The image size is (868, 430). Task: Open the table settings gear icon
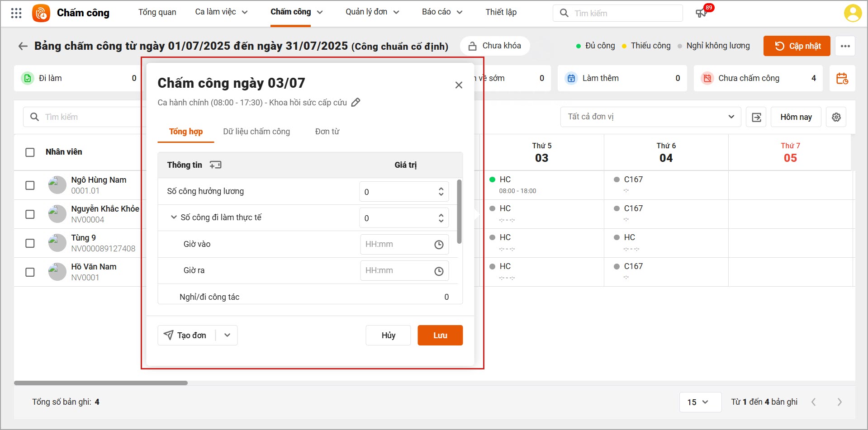836,117
